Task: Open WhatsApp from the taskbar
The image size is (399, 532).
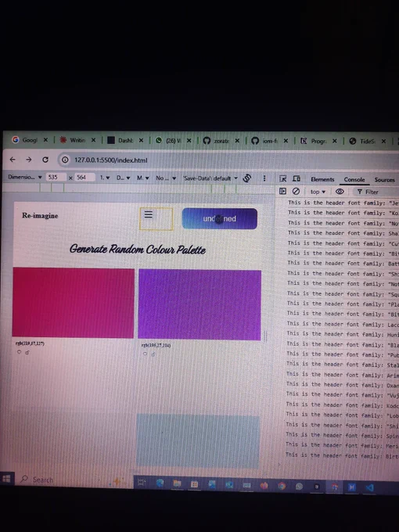Action: 299,486
